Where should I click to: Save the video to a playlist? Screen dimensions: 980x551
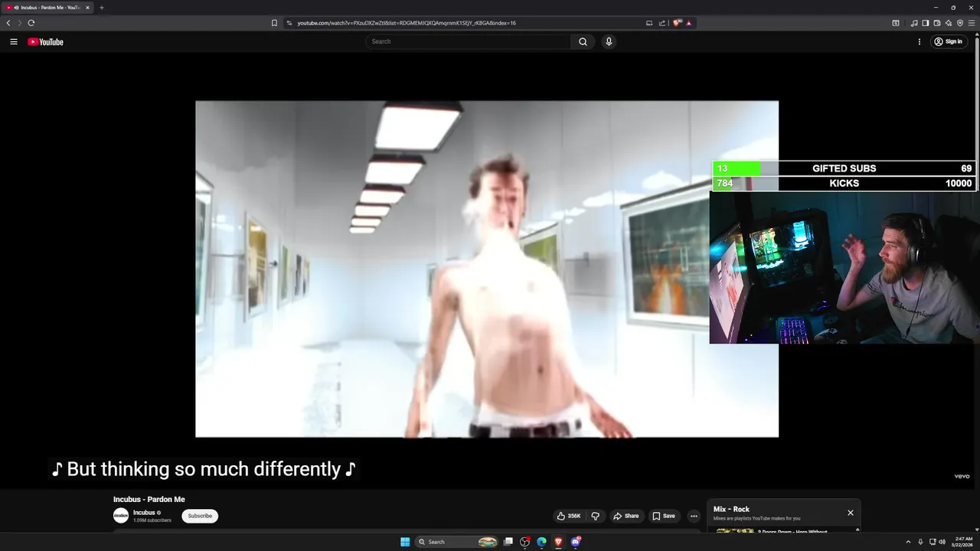pyautogui.click(x=664, y=516)
